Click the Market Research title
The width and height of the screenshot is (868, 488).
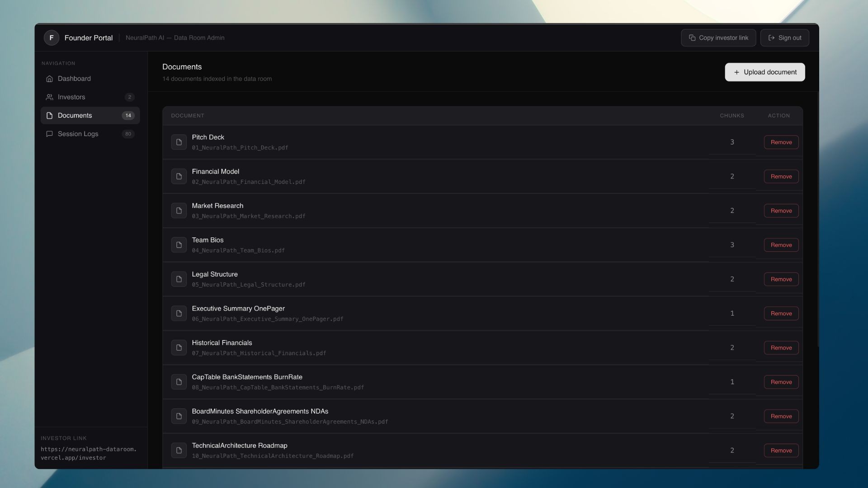point(217,206)
